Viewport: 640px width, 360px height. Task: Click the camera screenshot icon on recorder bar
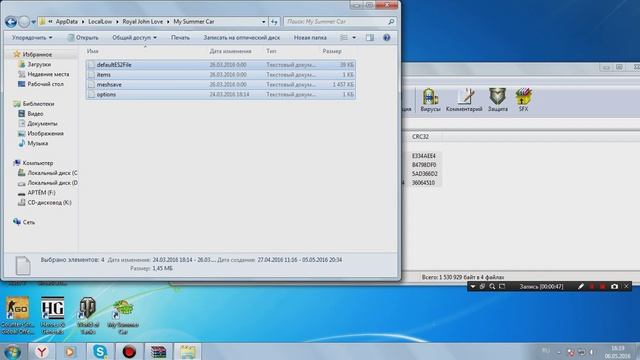(614, 287)
